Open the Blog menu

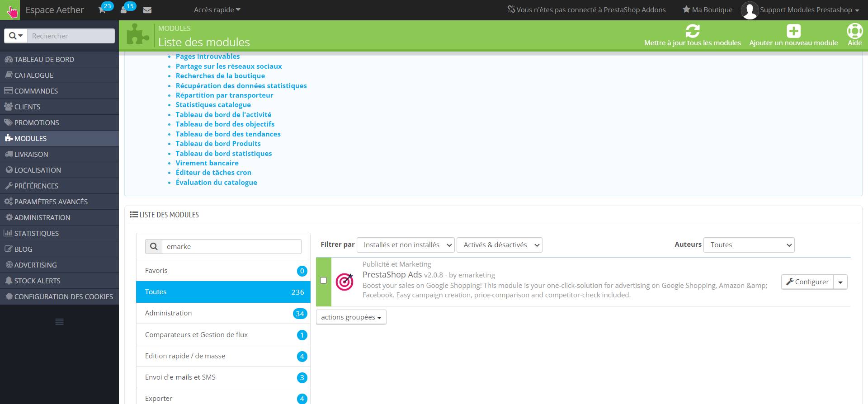[59, 249]
